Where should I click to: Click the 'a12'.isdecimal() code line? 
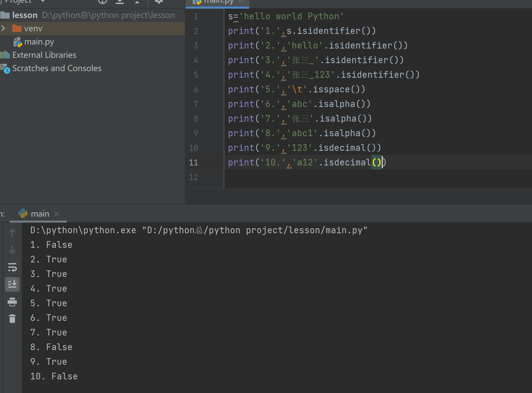click(307, 162)
